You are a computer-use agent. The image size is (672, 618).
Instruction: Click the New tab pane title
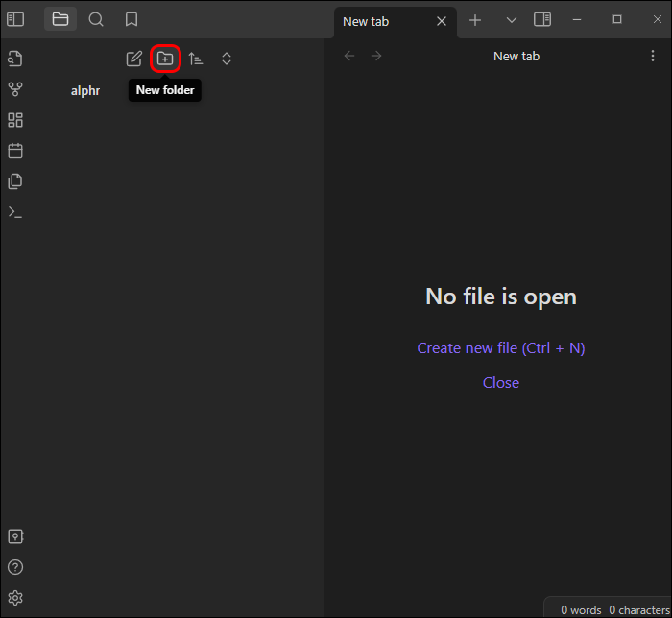tap(516, 56)
